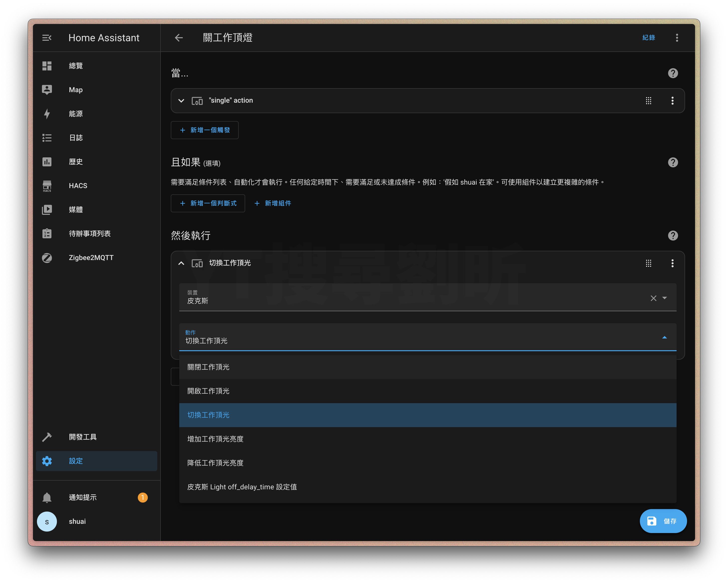The image size is (728, 583).
Task: Open 開發工具 hammer icon
Action: click(47, 437)
